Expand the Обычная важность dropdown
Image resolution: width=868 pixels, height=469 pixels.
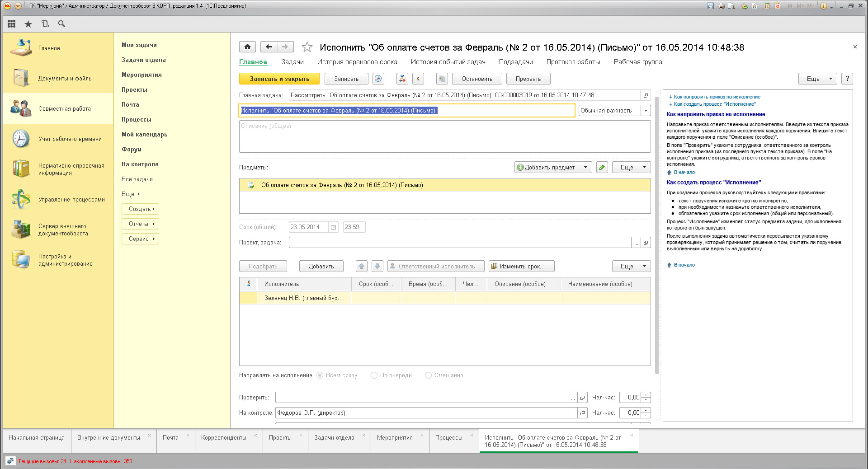coord(646,111)
